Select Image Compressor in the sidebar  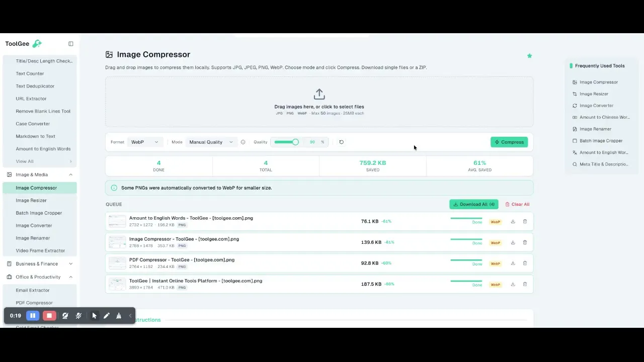(x=40, y=188)
